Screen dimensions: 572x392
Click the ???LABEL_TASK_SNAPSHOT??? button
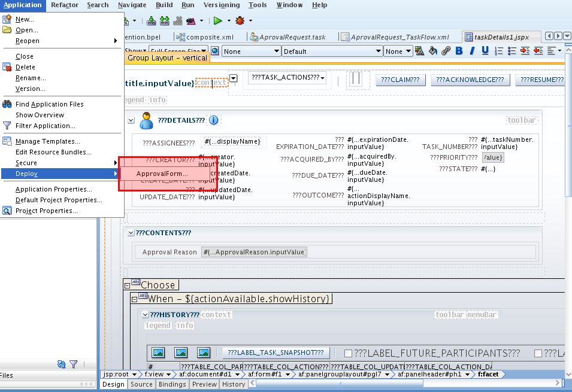(276, 353)
